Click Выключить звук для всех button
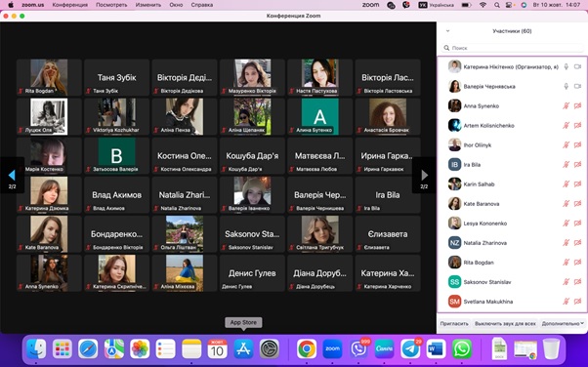Viewport: 588px width, 367px height. pos(505,323)
